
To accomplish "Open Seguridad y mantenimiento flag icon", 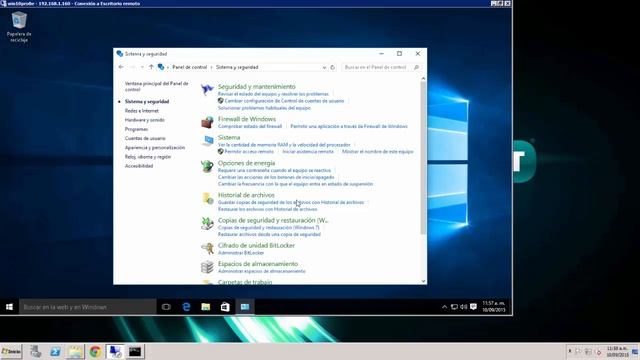I will tap(207, 89).
